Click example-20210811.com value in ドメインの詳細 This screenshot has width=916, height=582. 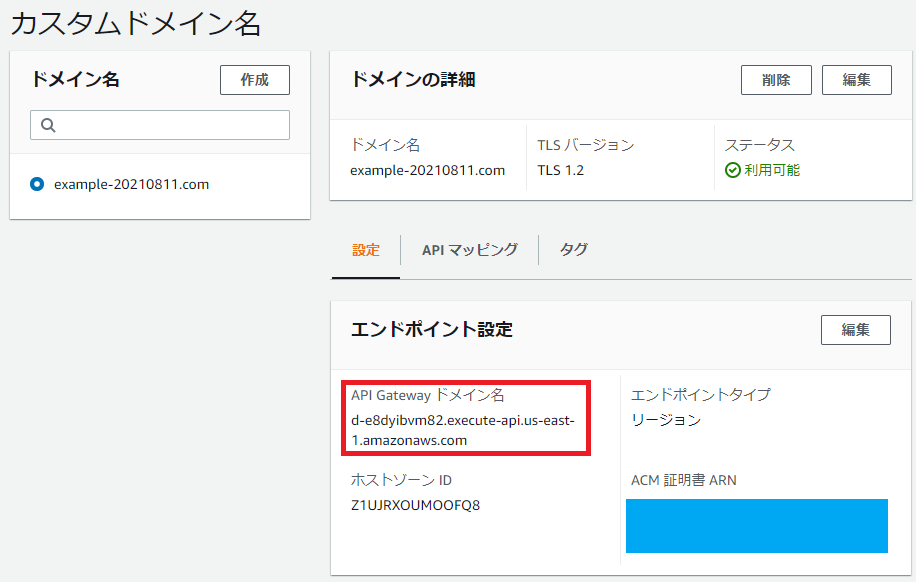pyautogui.click(x=427, y=170)
